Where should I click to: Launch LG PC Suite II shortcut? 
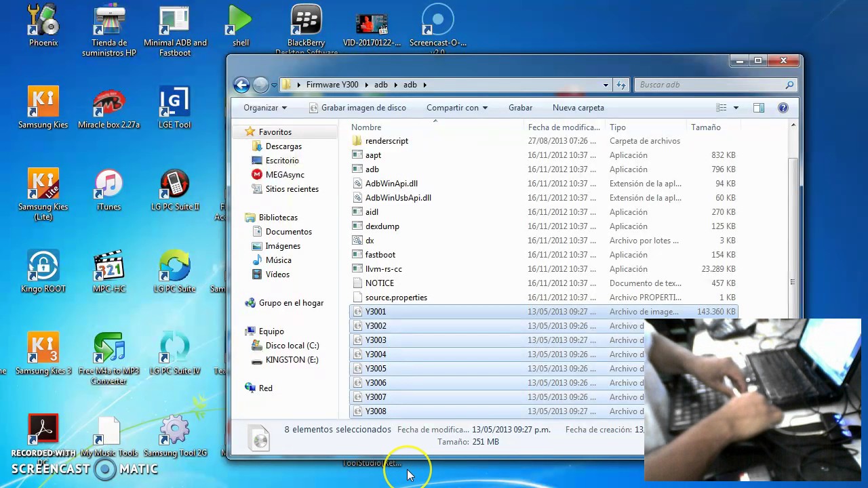175,190
